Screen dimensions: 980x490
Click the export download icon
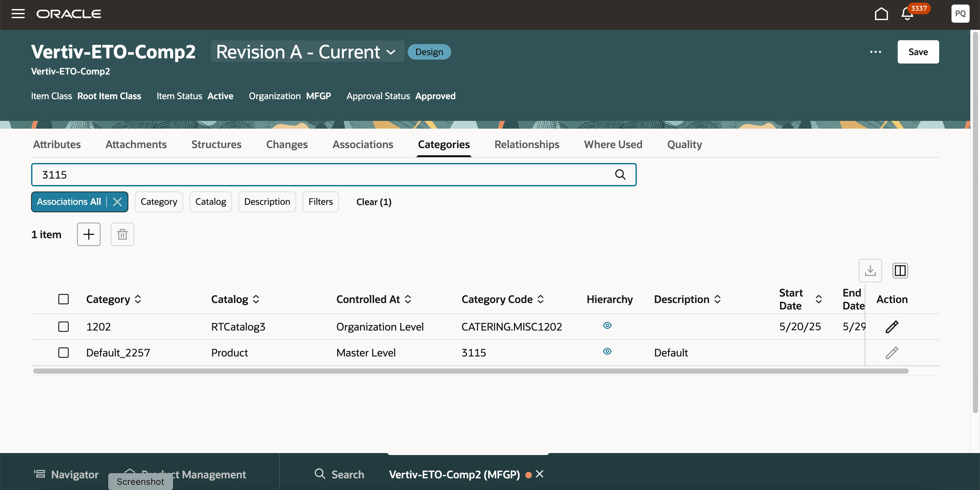(870, 271)
